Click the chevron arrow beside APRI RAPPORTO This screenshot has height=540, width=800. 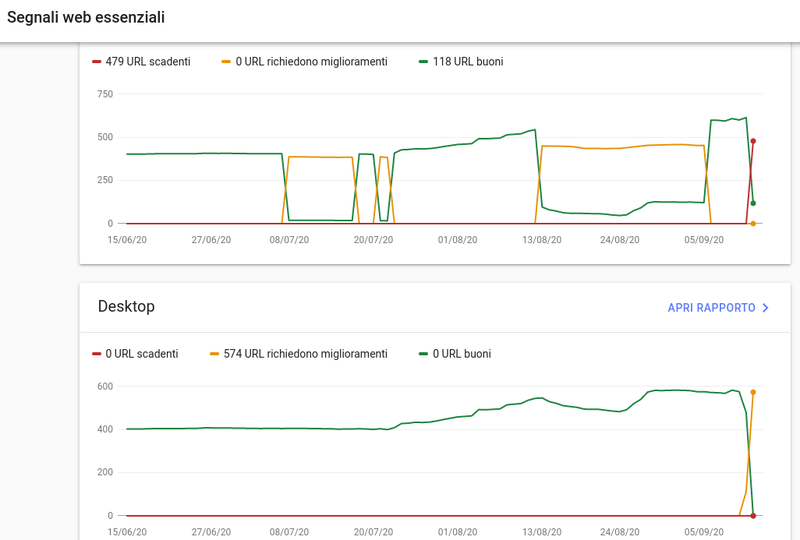(x=765, y=308)
